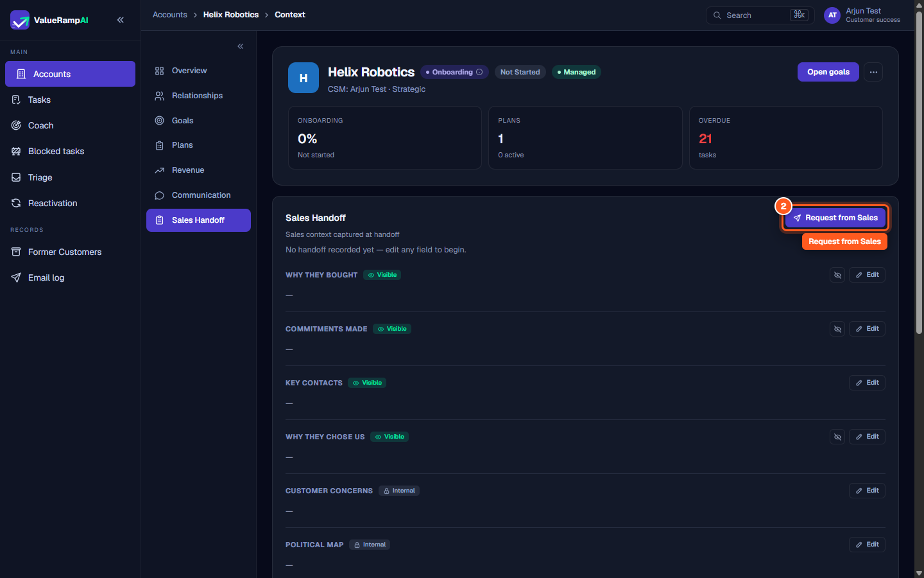Edit the Commitments Made field

tap(868, 329)
